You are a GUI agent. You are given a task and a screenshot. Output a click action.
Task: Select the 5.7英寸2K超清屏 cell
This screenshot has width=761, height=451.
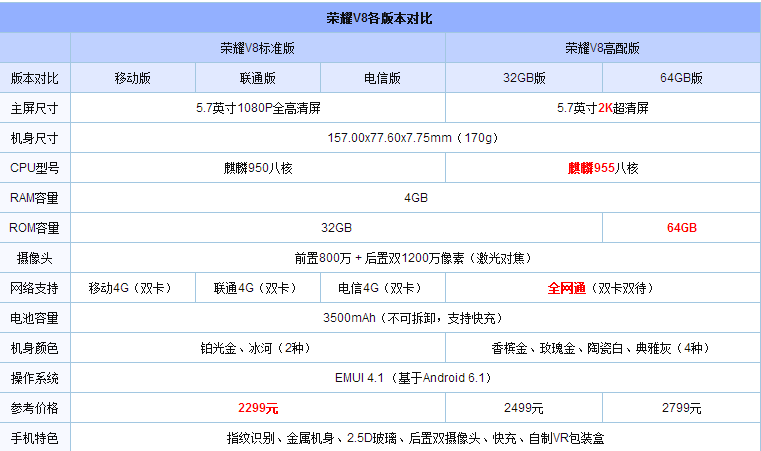click(x=602, y=108)
